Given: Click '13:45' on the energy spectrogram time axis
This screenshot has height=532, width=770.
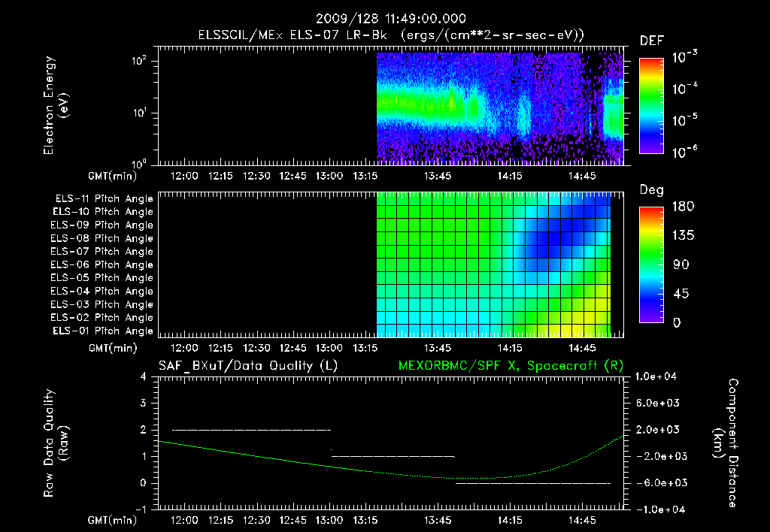Looking at the screenshot, I should (438, 176).
